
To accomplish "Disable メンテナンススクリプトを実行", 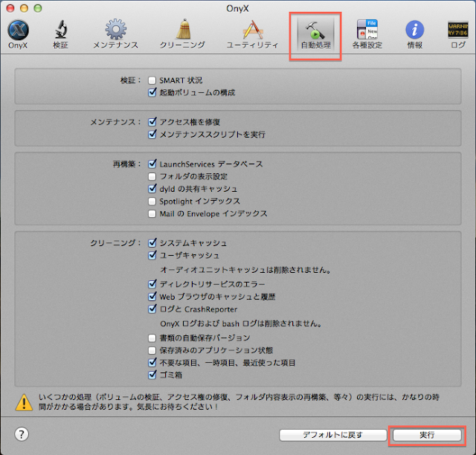I will coord(152,134).
